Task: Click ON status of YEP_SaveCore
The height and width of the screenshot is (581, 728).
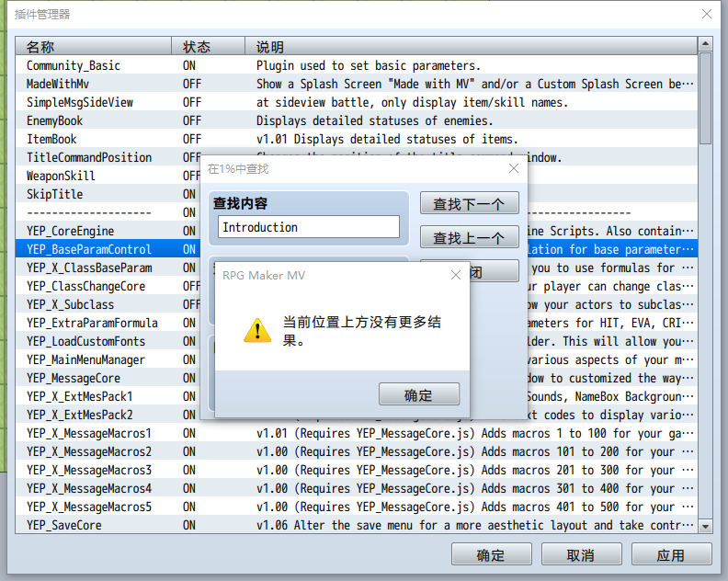Action: 189,525
